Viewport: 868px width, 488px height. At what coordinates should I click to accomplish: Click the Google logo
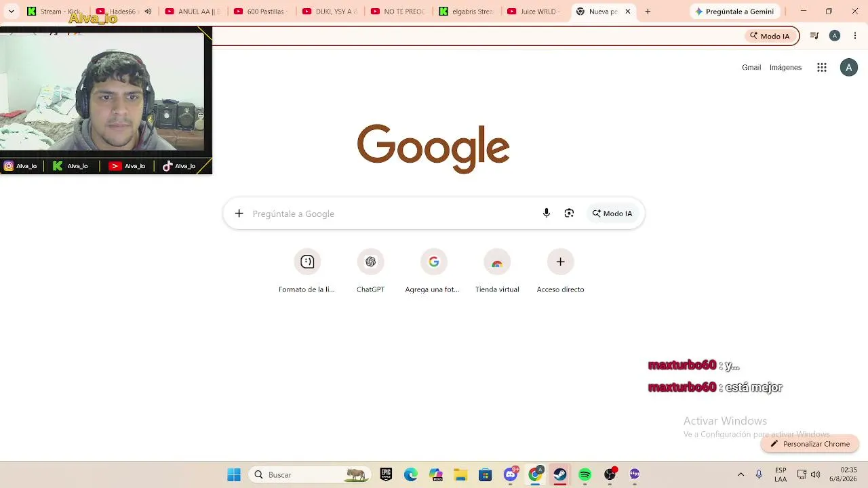[x=433, y=148]
